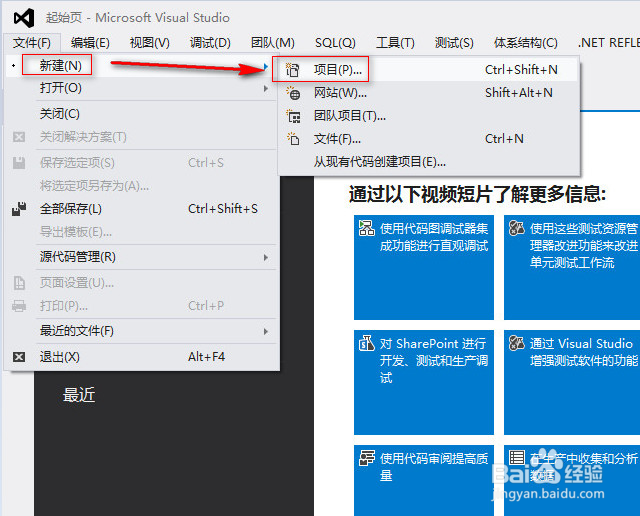Open the 调试(D) menu

pyautogui.click(x=210, y=42)
